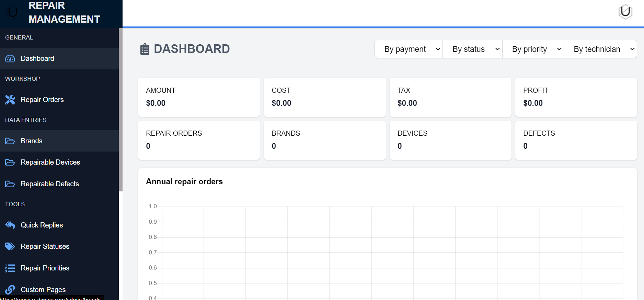Select the By technician filter dropdown
644x300 pixels.
[x=600, y=49]
